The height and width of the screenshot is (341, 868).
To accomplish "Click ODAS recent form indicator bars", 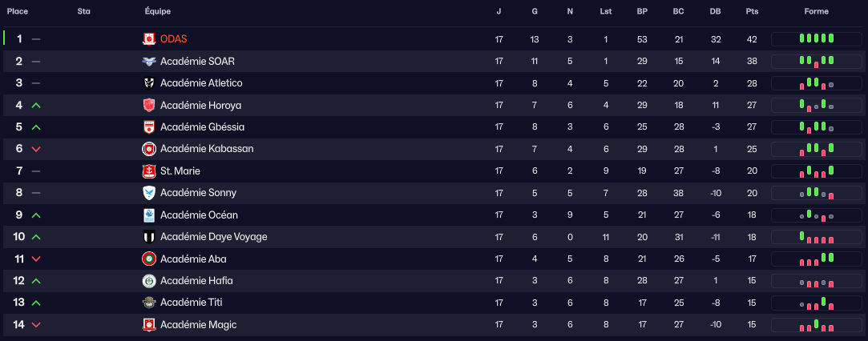I will pyautogui.click(x=817, y=39).
